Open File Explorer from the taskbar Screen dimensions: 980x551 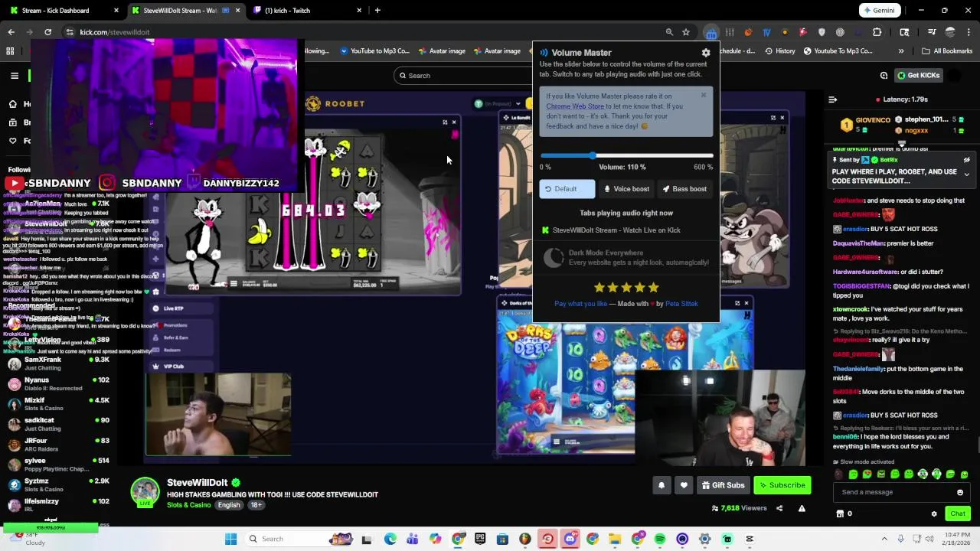point(615,539)
